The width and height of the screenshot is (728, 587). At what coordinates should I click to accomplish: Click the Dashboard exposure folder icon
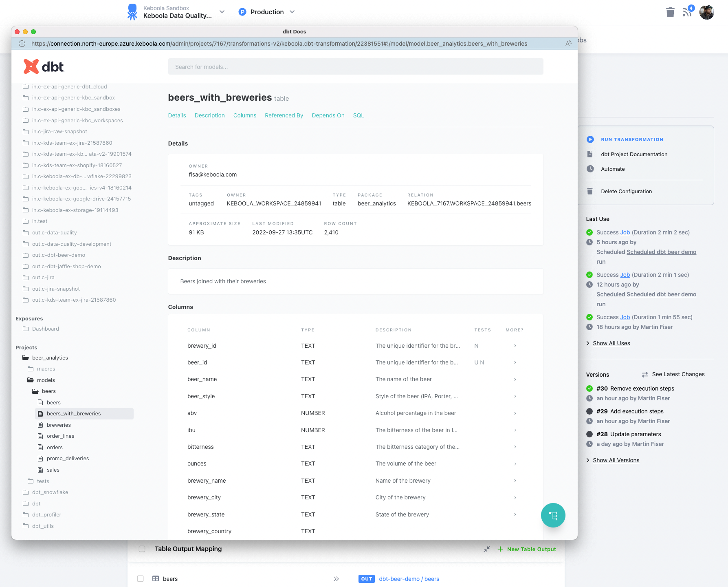(26, 329)
